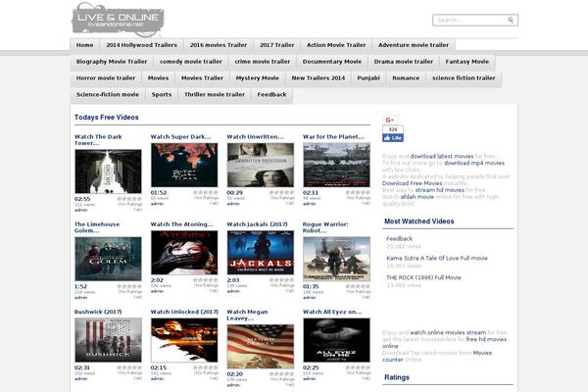This screenshot has height=392, width=588.
Task: Open War for the Planet thumbnail
Action: pos(336,165)
